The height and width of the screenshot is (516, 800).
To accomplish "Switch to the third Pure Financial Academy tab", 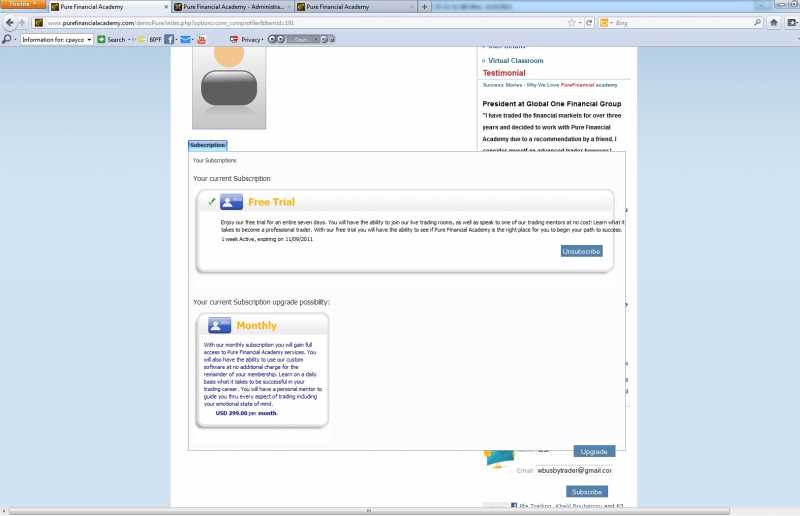I will coord(356,7).
